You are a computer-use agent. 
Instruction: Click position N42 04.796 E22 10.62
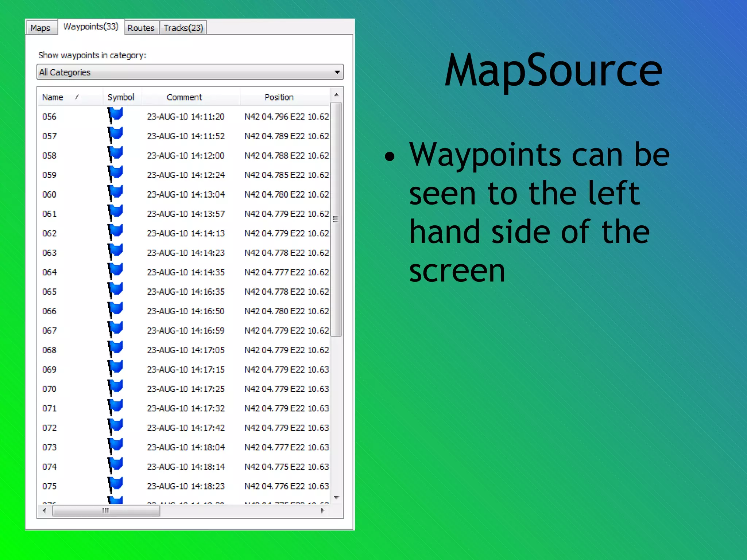[287, 117]
